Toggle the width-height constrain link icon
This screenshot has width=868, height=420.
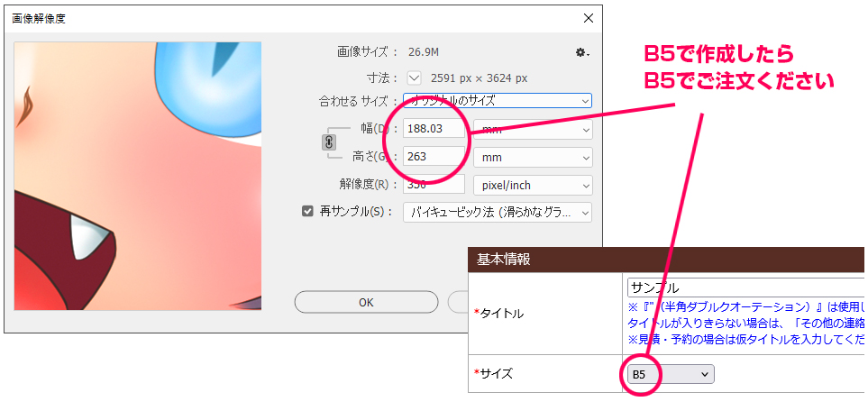pos(328,142)
